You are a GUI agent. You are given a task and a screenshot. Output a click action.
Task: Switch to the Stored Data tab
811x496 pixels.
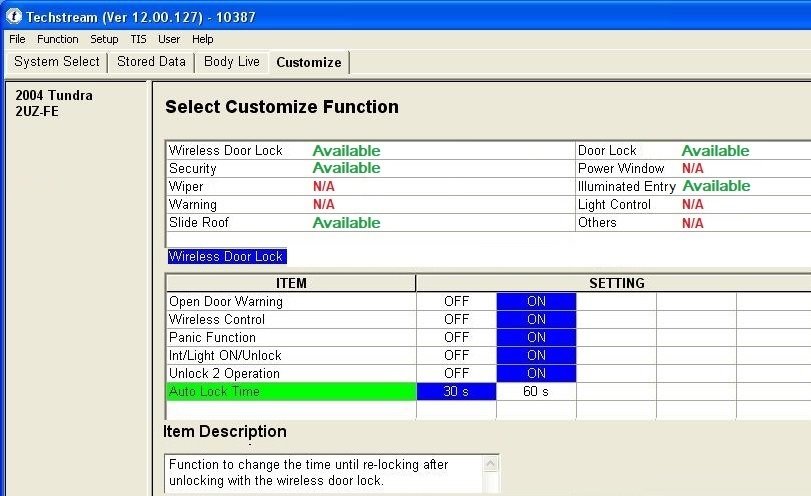151,62
